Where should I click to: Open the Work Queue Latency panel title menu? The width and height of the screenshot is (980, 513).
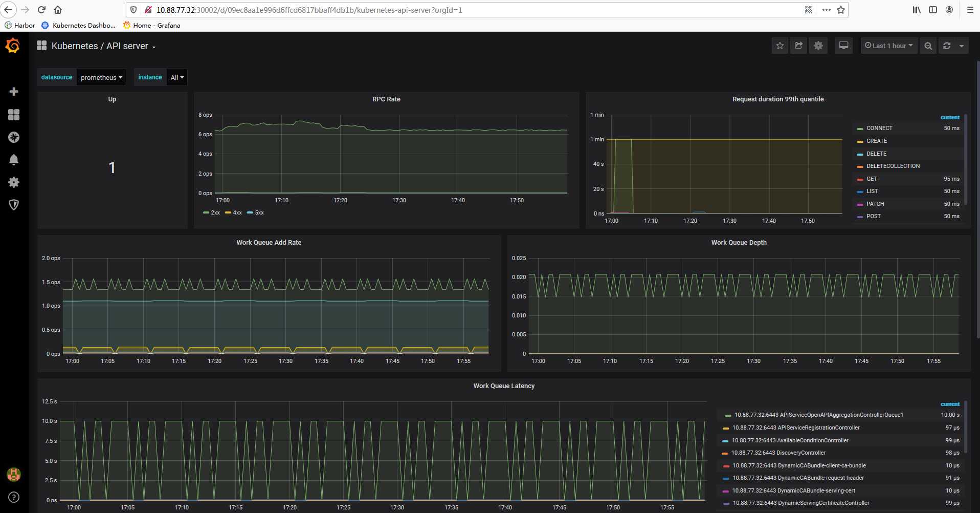tap(504, 386)
